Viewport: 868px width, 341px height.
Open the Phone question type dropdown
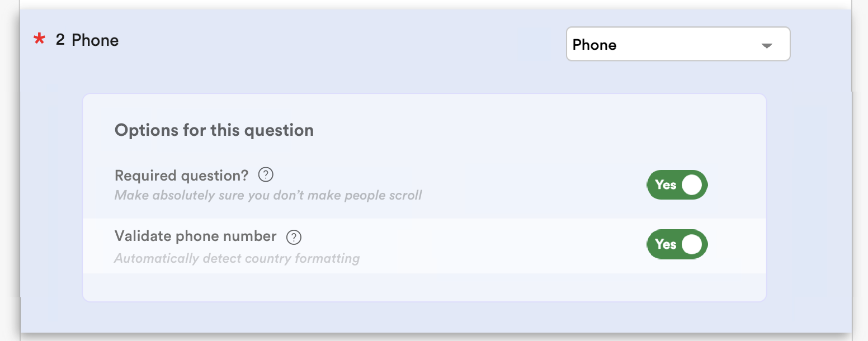coord(677,44)
